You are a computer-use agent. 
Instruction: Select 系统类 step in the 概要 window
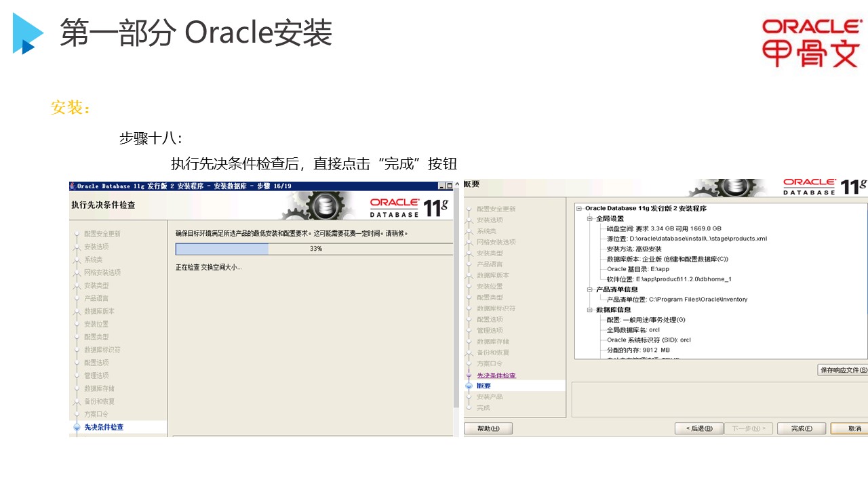486,231
